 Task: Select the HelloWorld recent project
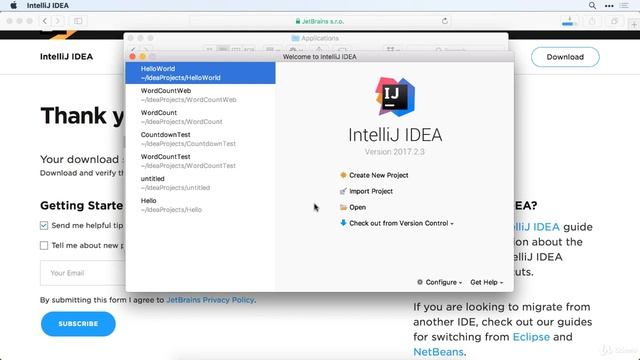click(x=200, y=73)
